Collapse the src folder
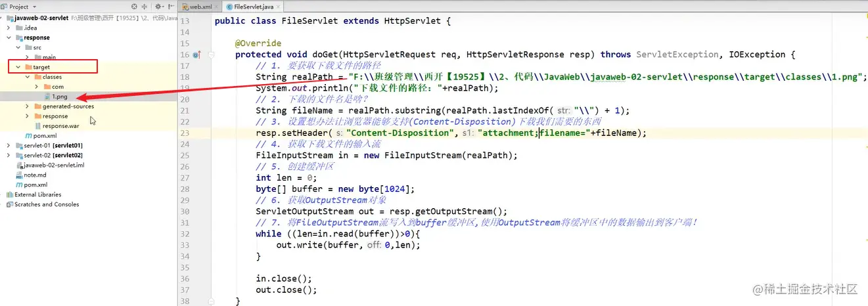The width and height of the screenshot is (868, 306). (x=19, y=47)
